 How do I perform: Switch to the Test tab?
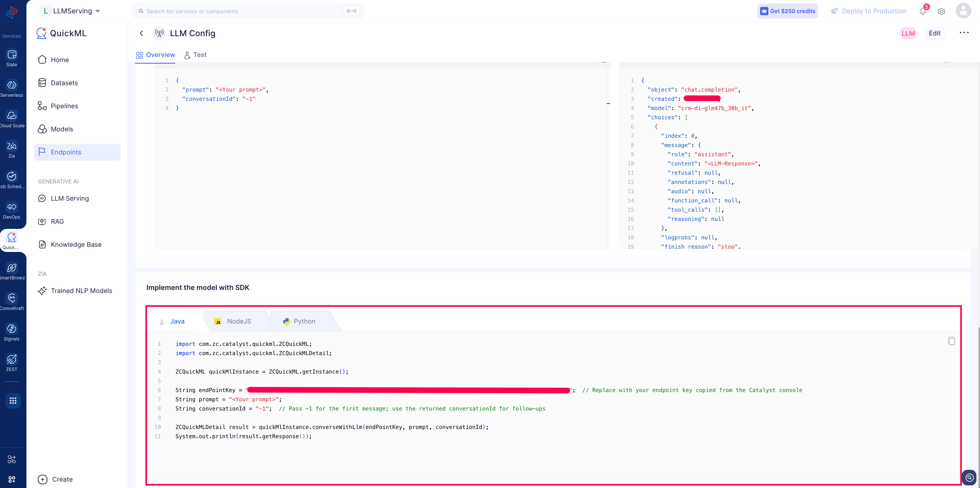[x=195, y=55]
